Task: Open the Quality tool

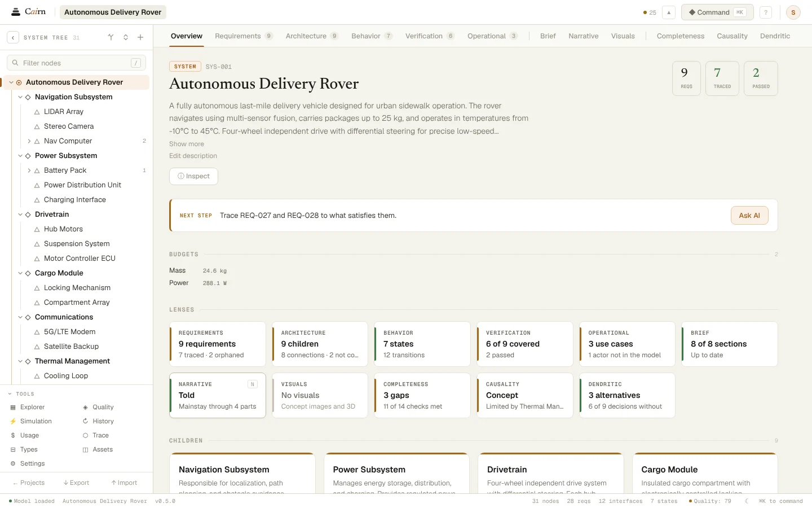Action: point(98,407)
